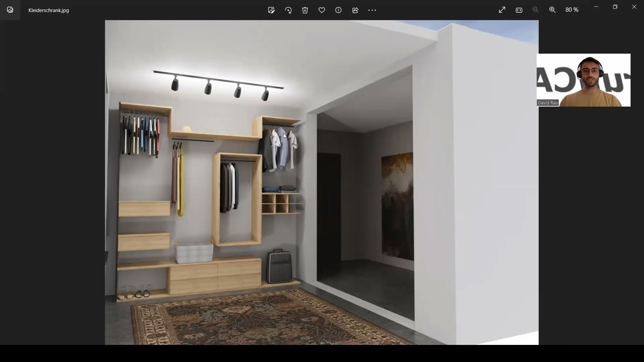This screenshot has height=362, width=644.
Task: Delete the image with the trash icon
Action: click(305, 10)
